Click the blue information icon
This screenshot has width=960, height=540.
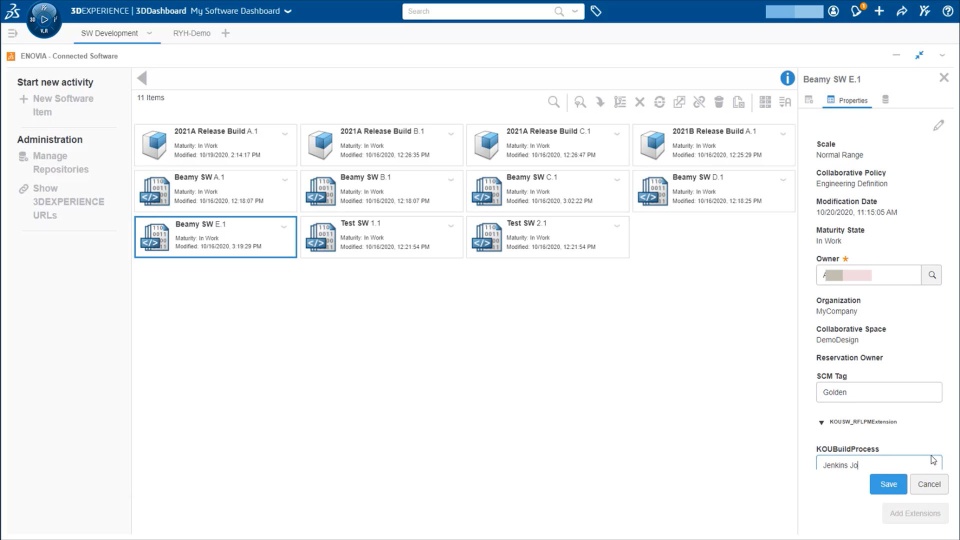coord(787,78)
